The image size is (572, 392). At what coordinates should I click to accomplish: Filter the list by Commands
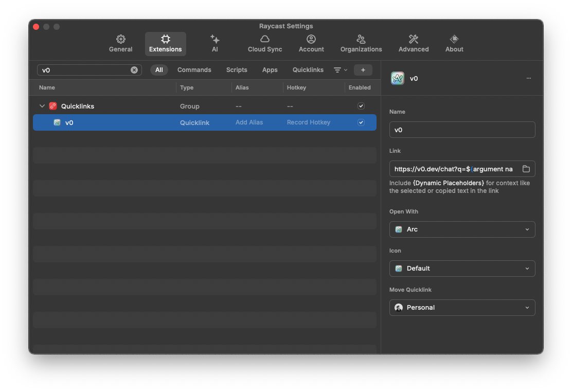194,70
